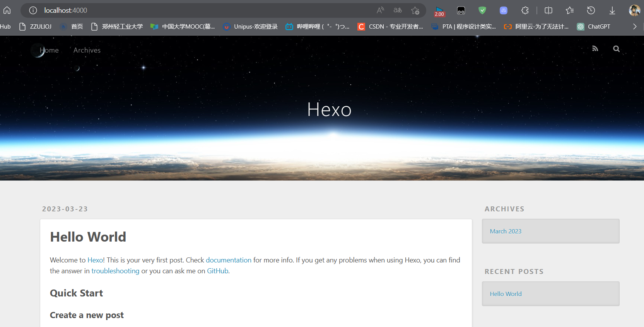Open browser history icon
Viewport: 644px width, 327px height.
[x=591, y=10]
